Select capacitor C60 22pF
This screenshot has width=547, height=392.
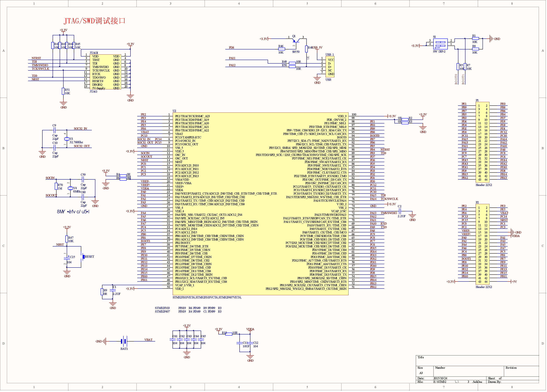point(83,197)
